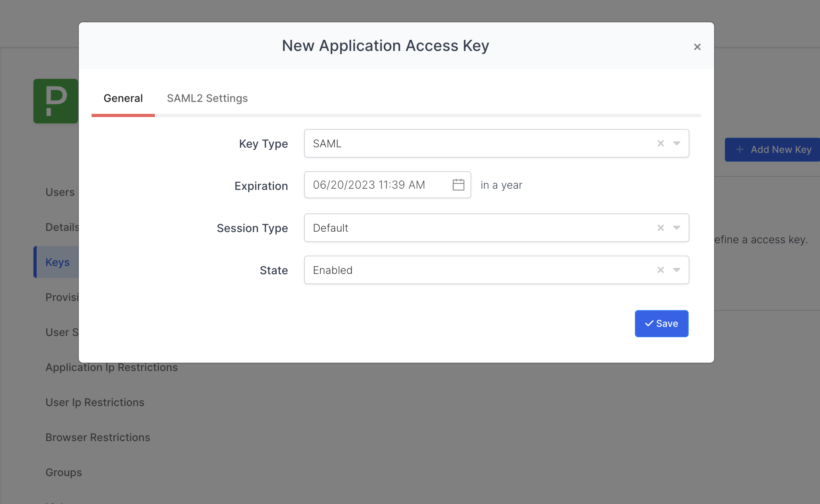This screenshot has height=504, width=820.
Task: Open the Groups sidebar item
Action: point(64,473)
